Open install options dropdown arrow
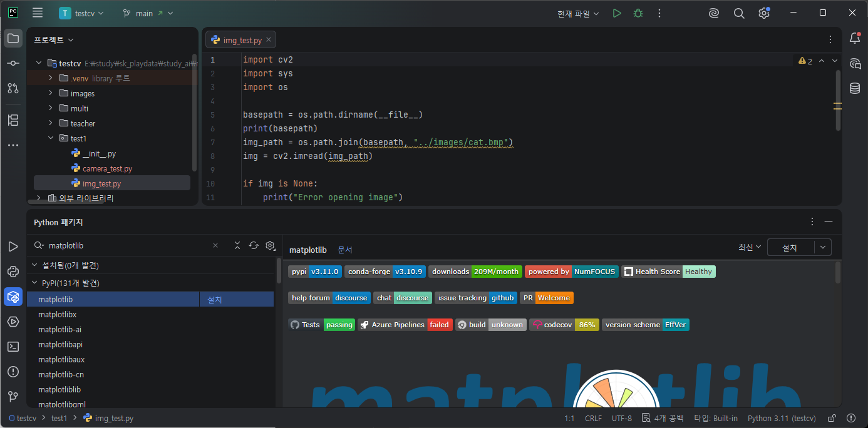 click(x=823, y=247)
